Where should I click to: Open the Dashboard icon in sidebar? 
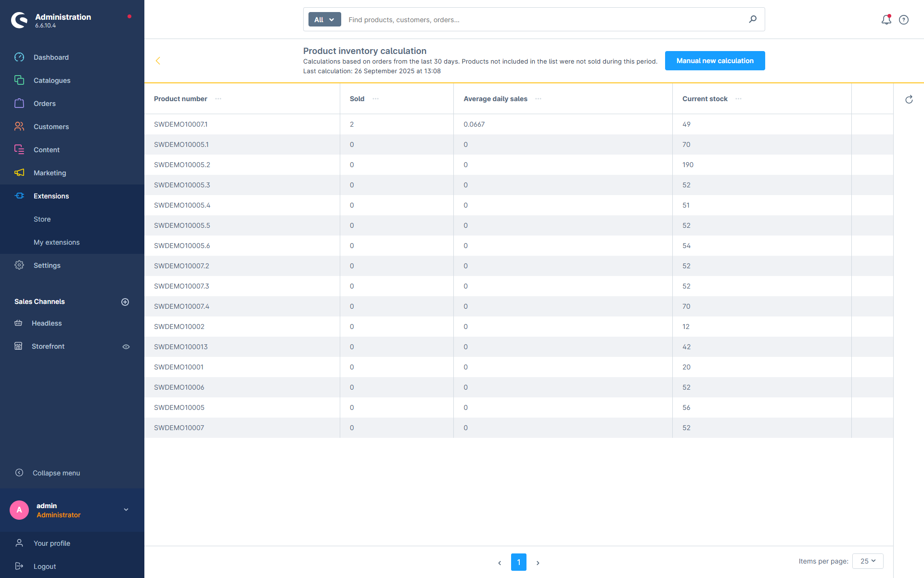coord(19,57)
